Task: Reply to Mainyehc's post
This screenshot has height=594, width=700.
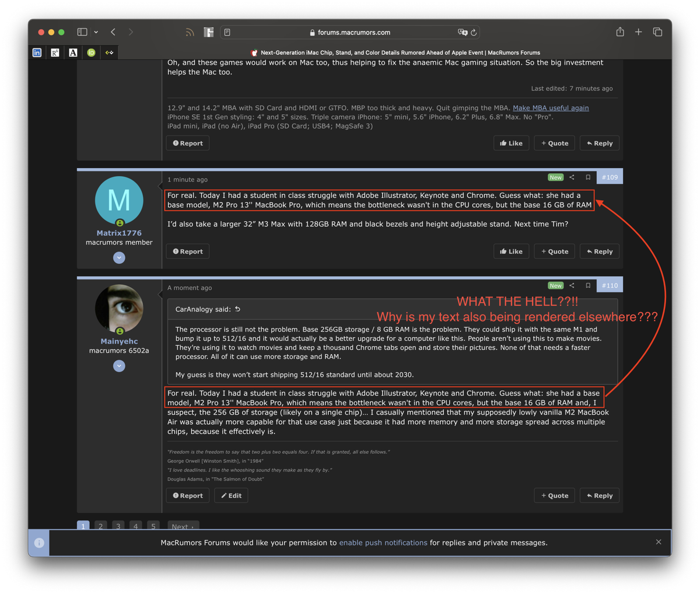Action: point(600,495)
